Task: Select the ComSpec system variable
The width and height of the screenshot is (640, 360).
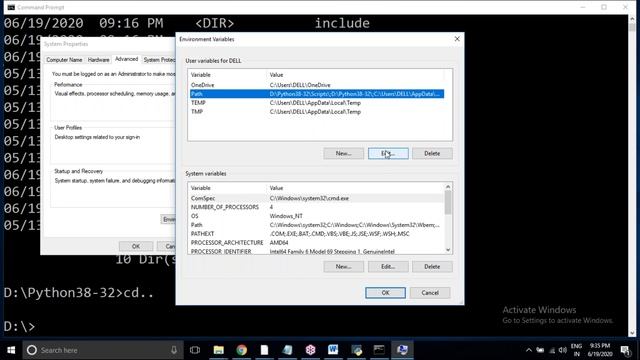Action: coord(317,198)
